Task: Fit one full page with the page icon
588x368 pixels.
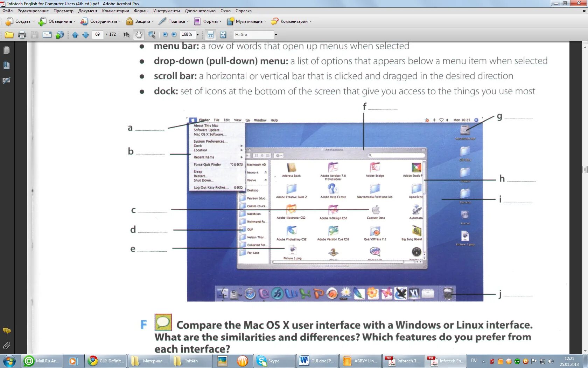Action: (x=223, y=35)
